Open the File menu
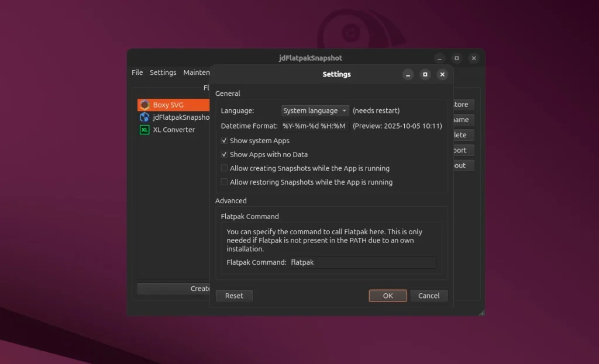 coord(137,72)
